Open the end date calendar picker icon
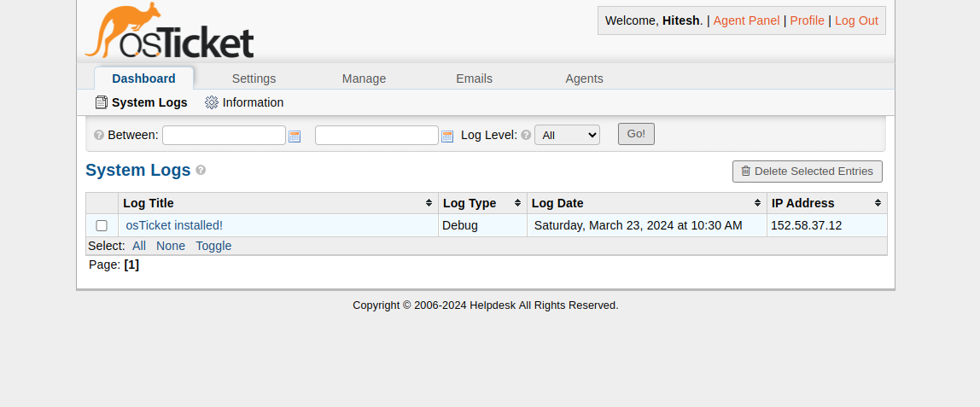The image size is (980, 407). tap(447, 137)
